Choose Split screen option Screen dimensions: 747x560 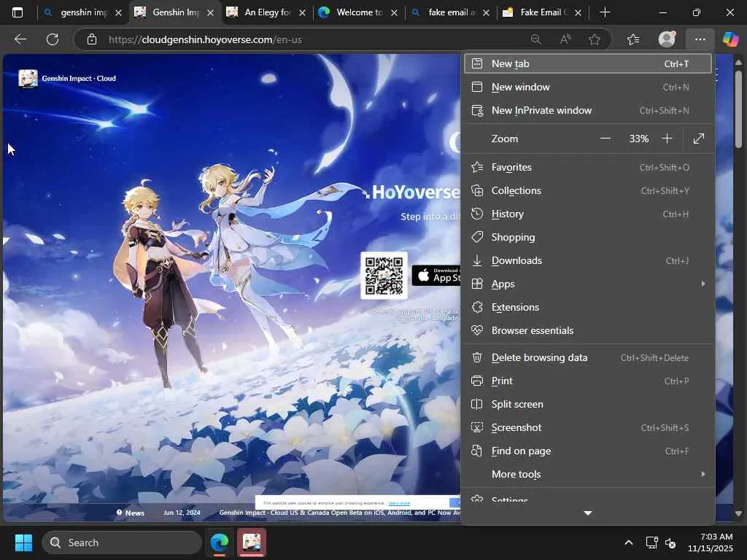[588, 404]
